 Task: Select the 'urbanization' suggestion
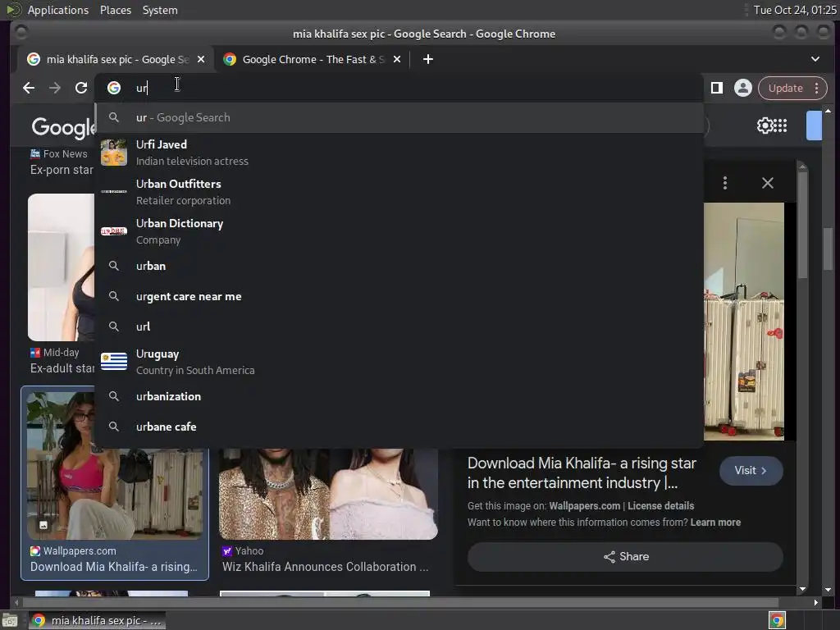point(399,396)
